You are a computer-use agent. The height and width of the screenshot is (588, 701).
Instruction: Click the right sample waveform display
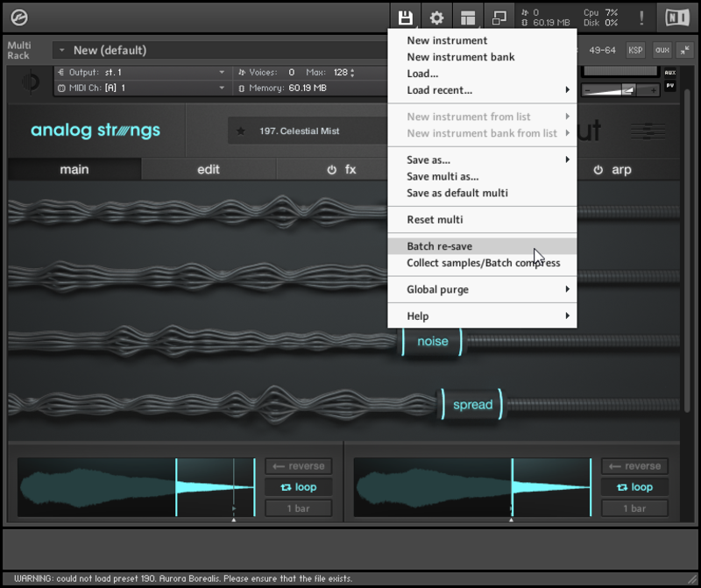tap(472, 487)
